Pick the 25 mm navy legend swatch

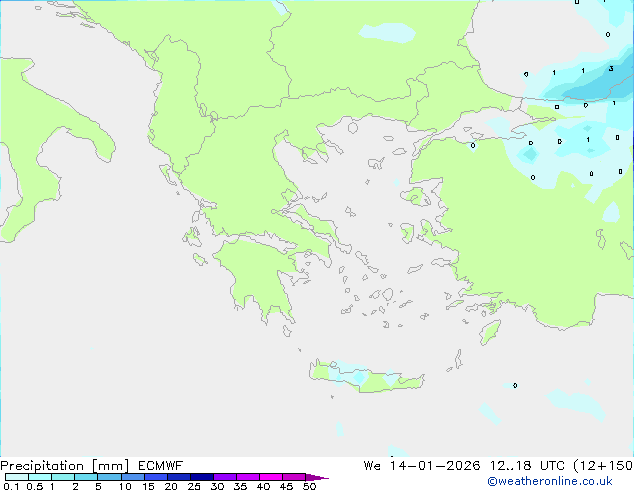point(202,477)
